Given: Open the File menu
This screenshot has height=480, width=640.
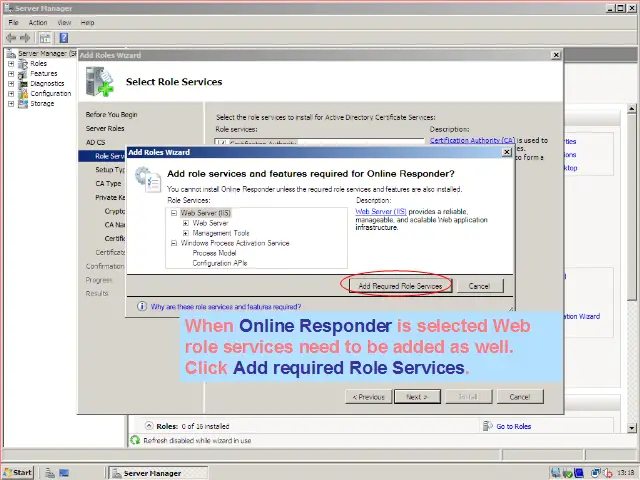Looking at the screenshot, I should (x=13, y=22).
